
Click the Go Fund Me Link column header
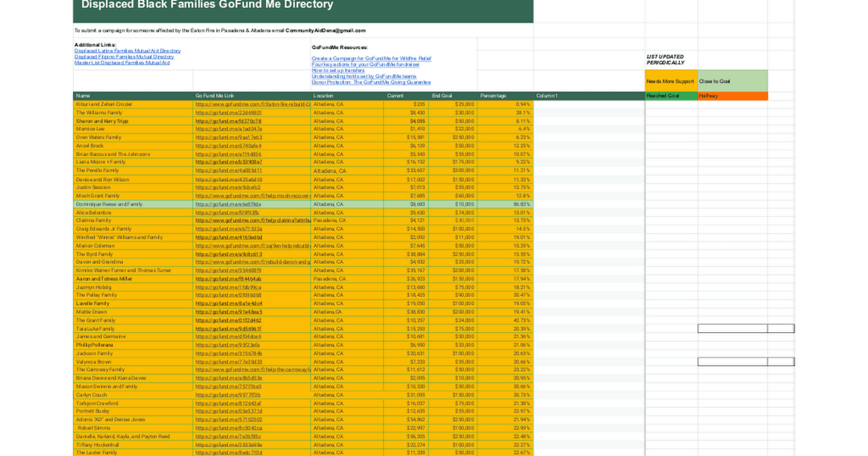click(252, 96)
